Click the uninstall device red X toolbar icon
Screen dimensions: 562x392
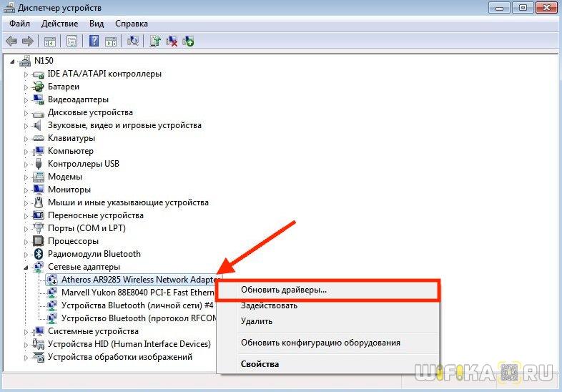coord(172,41)
